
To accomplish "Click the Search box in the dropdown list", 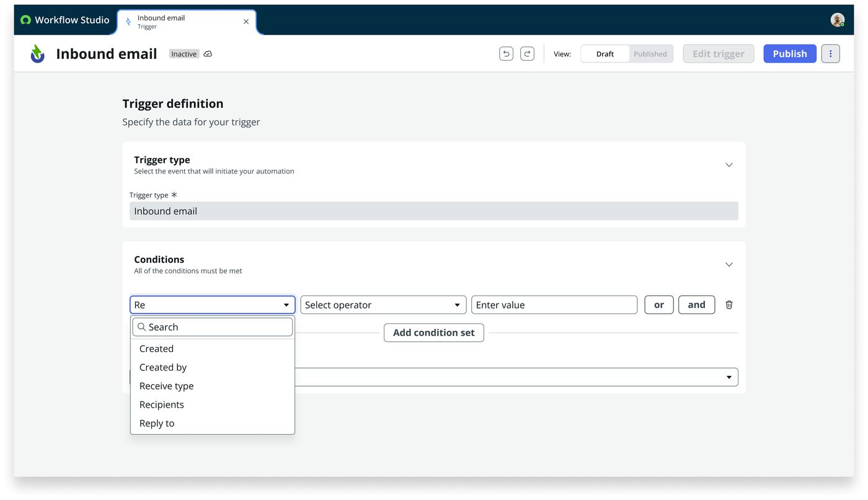I will pos(213,327).
